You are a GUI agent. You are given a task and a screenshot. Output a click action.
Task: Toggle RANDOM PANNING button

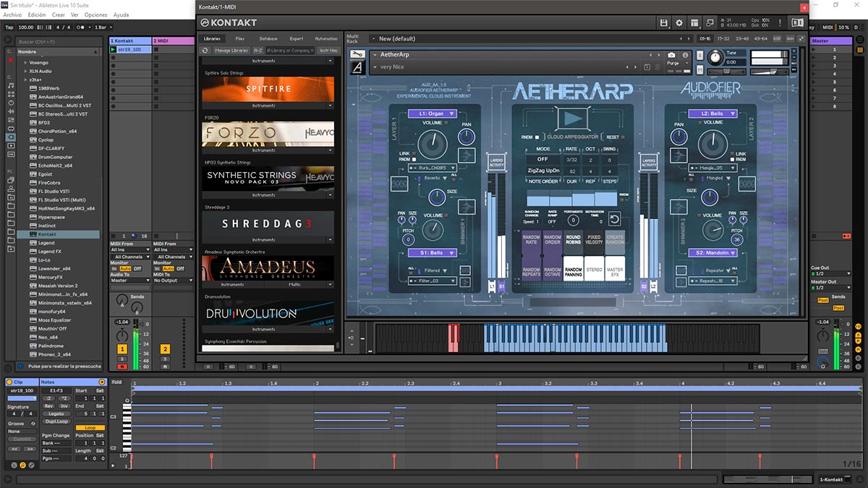click(x=573, y=270)
